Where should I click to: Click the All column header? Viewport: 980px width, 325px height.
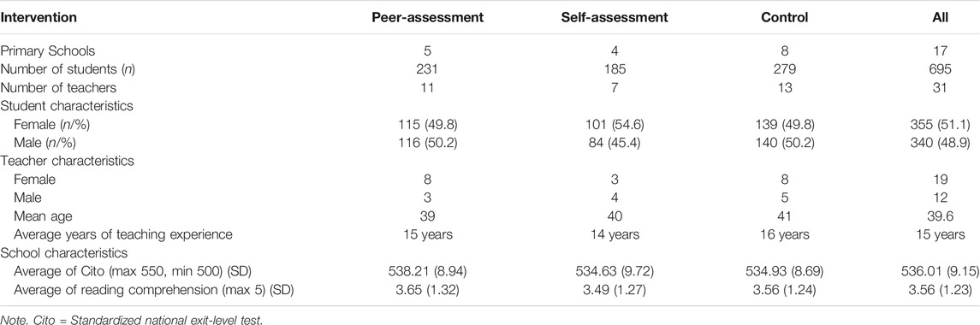pos(940,18)
